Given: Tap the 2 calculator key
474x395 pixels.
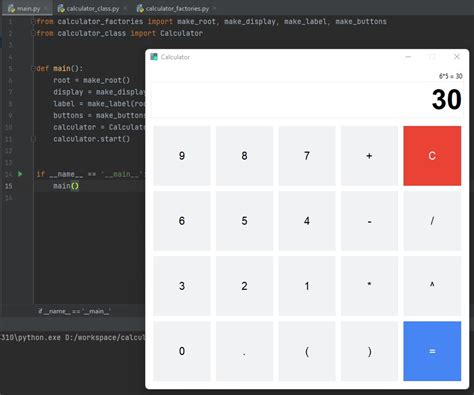Looking at the screenshot, I should (x=244, y=286).
